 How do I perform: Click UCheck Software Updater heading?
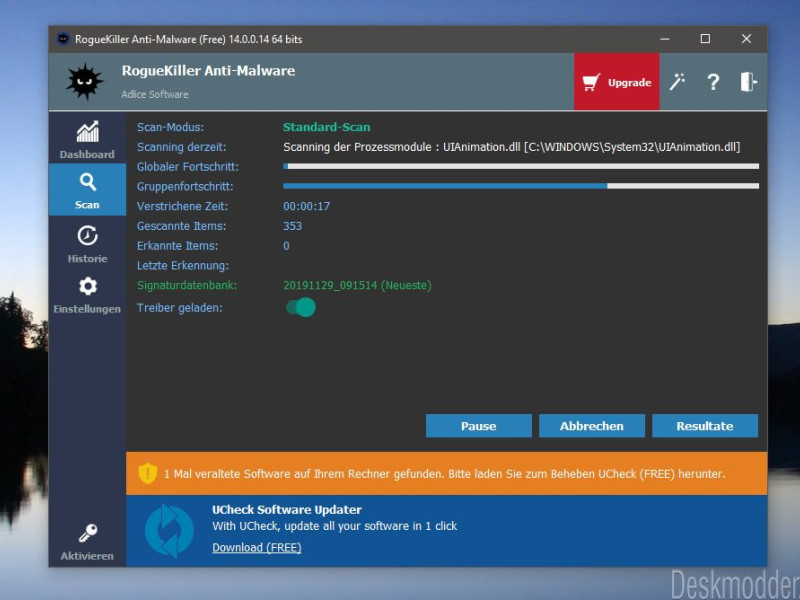(287, 510)
